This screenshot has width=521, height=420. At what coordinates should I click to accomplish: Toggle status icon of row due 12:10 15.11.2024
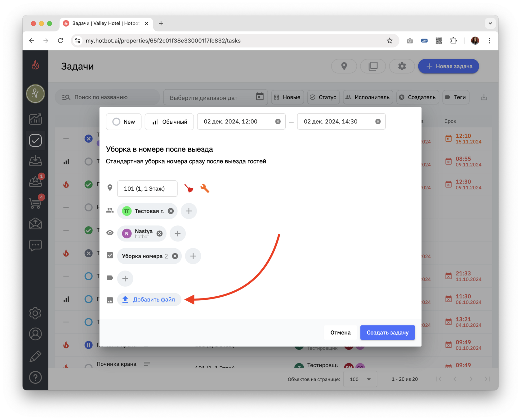click(88, 139)
